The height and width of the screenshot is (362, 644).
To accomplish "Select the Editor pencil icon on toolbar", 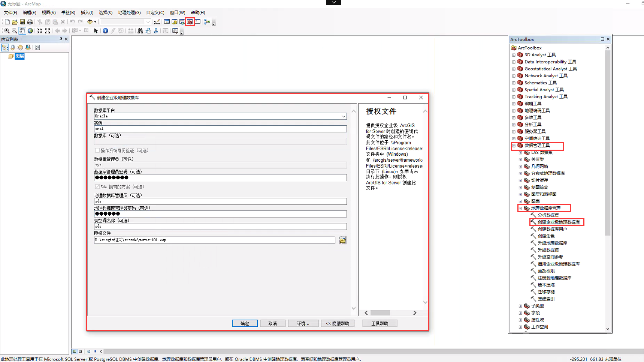I will tap(157, 22).
